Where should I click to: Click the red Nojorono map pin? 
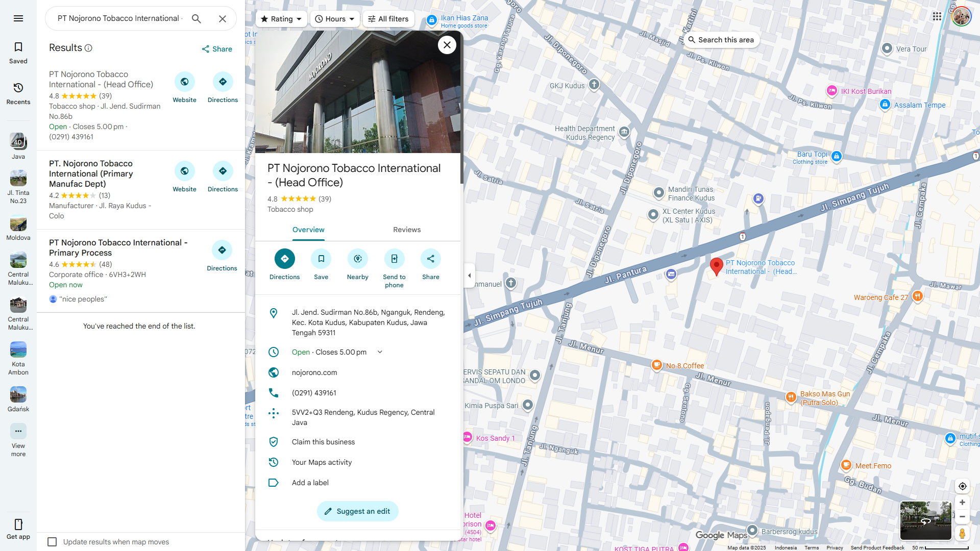click(x=717, y=266)
